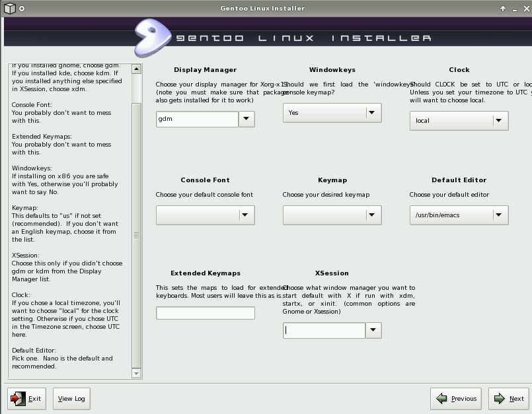This screenshot has height=414, width=532.
Task: Click the green Previous arrow icon
Action: 441,398
